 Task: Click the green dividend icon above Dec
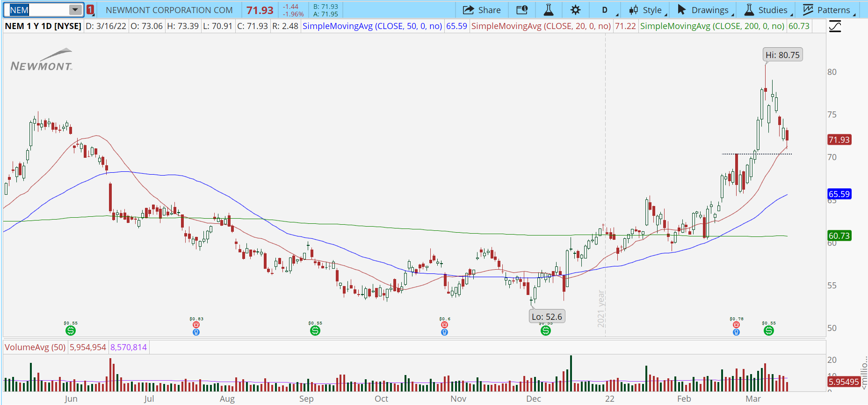[x=546, y=331]
